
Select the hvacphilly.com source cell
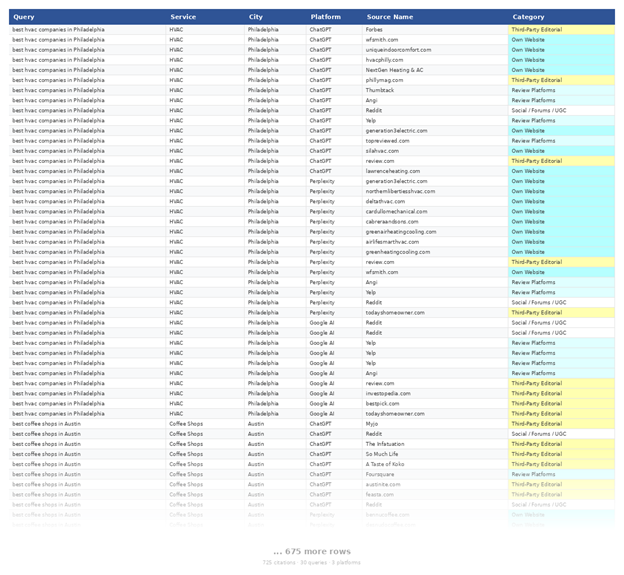pyautogui.click(x=435, y=60)
